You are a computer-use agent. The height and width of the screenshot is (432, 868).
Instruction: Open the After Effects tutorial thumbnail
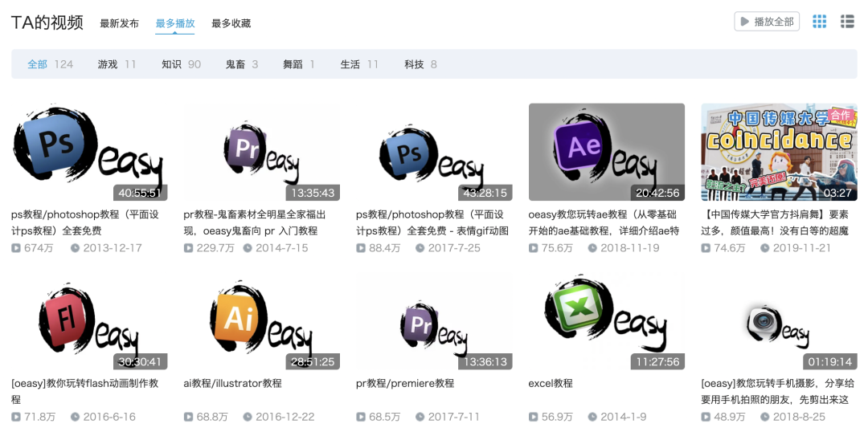tap(607, 152)
